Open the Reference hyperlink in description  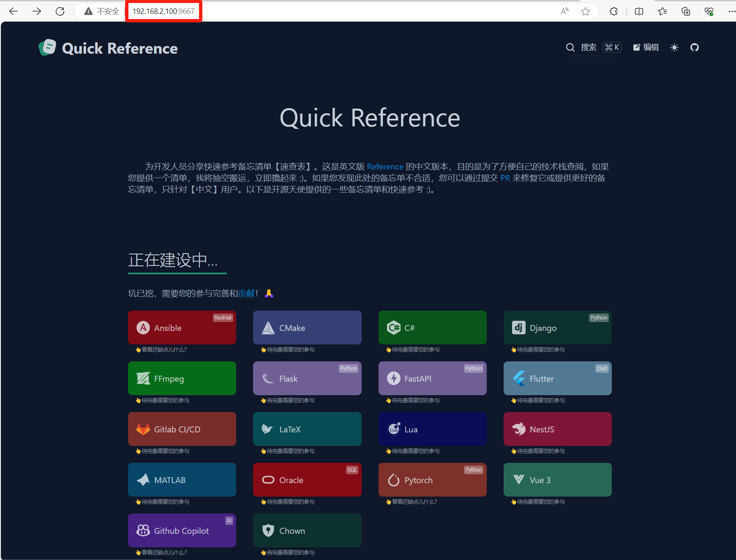pyautogui.click(x=385, y=167)
